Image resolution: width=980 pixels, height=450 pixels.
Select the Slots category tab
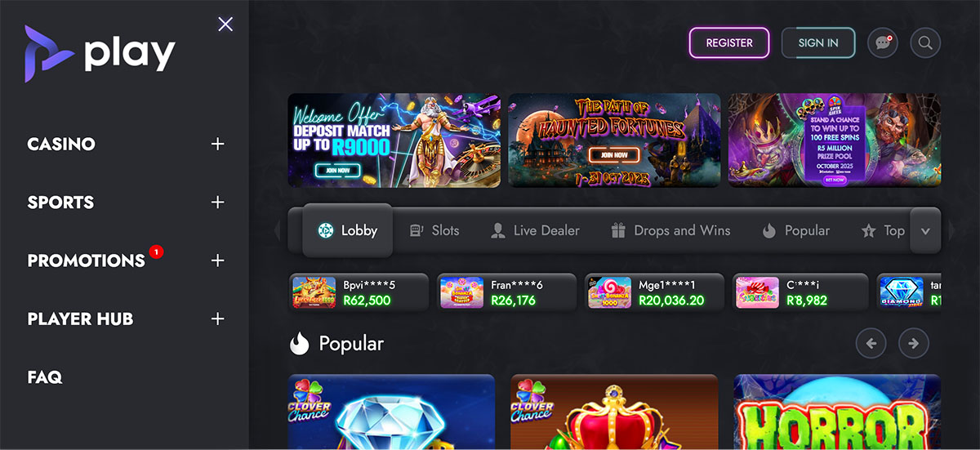tap(434, 230)
